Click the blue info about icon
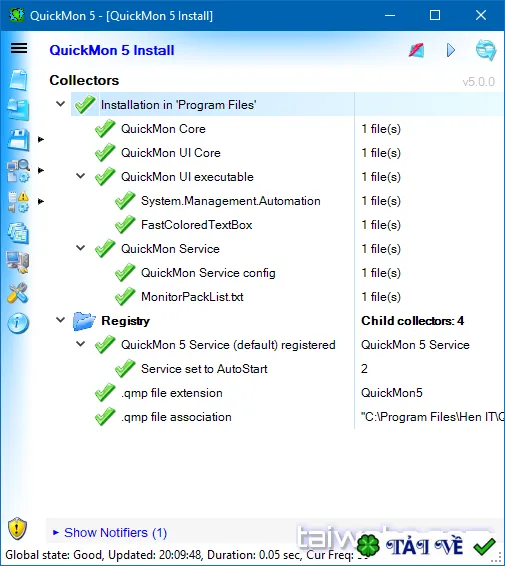The width and height of the screenshot is (505, 566). point(18,323)
